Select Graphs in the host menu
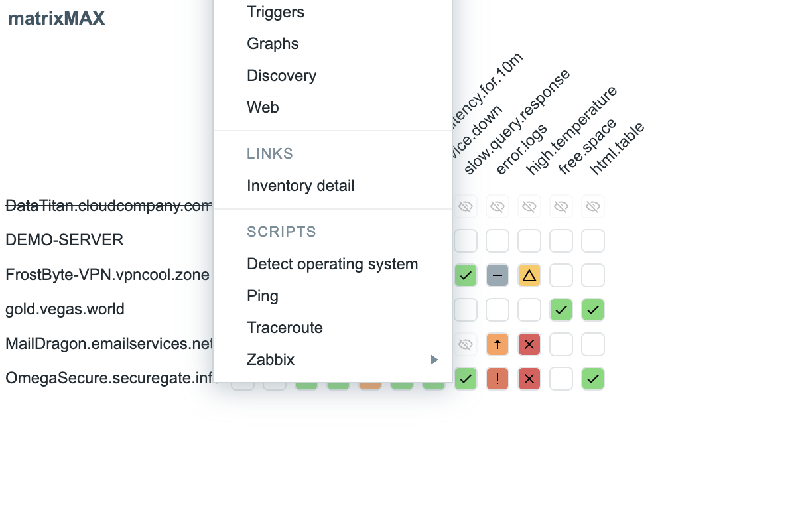 273,44
